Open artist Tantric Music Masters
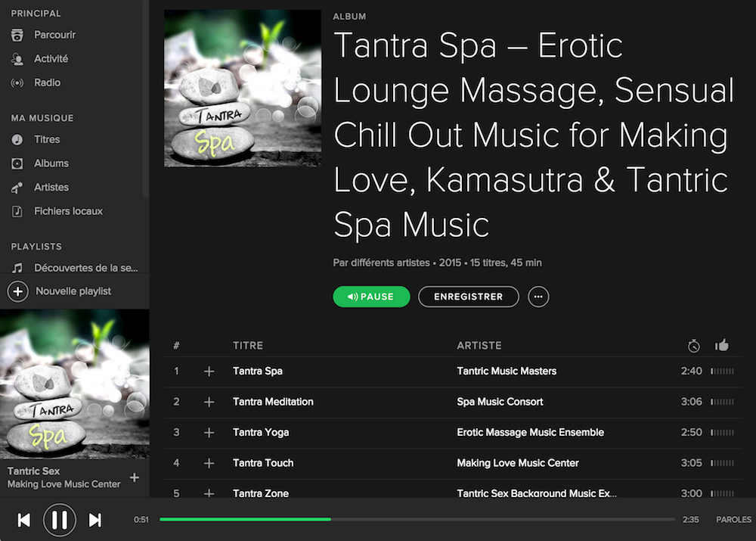Image resolution: width=756 pixels, height=541 pixels. [507, 371]
